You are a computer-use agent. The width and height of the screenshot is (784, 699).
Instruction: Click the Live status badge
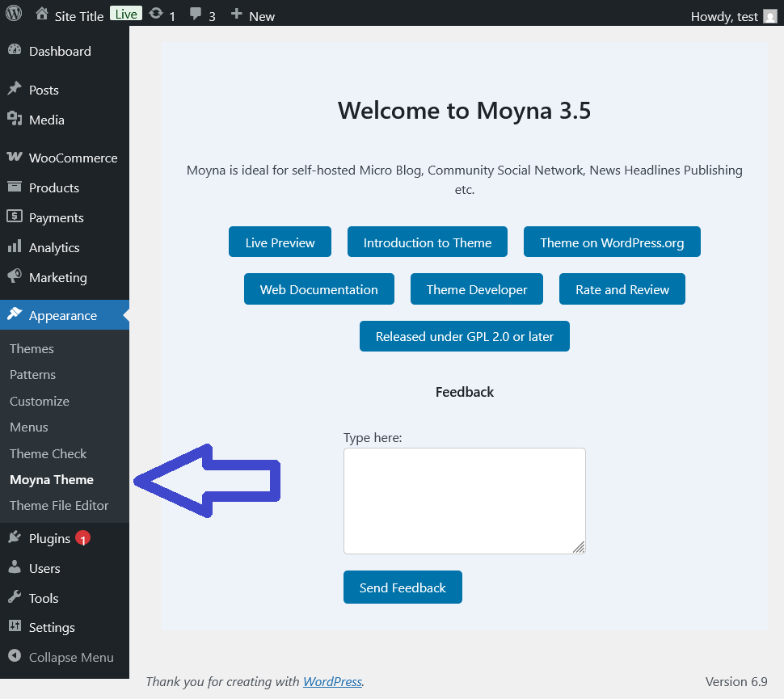click(126, 14)
